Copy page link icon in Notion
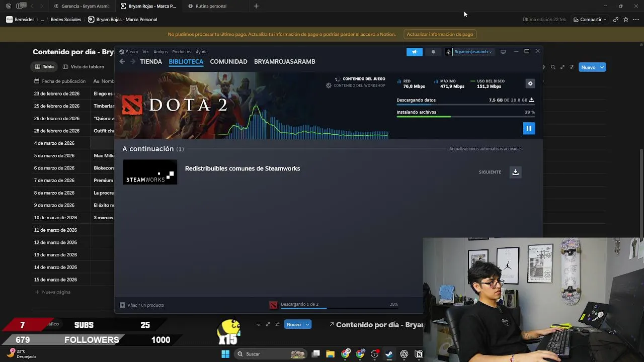The height and width of the screenshot is (362, 644). (x=615, y=20)
